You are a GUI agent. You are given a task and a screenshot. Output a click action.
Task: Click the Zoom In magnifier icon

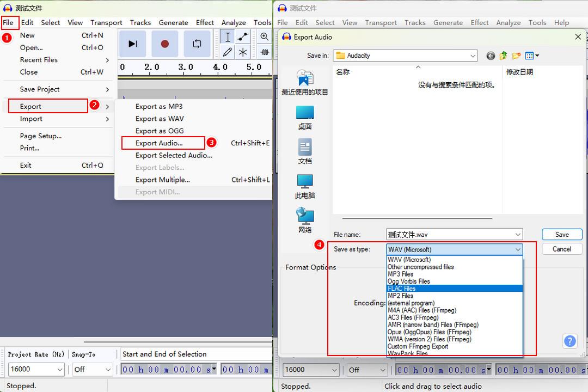point(265,37)
